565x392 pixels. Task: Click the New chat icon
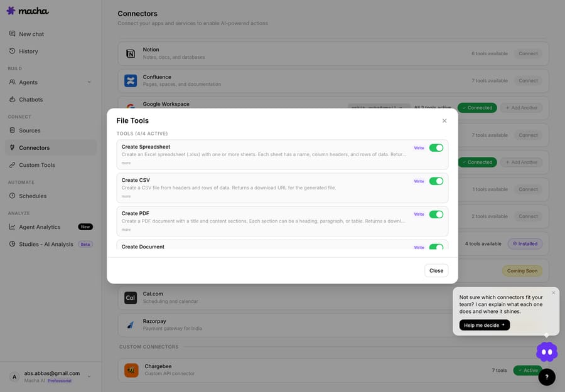(x=13, y=34)
